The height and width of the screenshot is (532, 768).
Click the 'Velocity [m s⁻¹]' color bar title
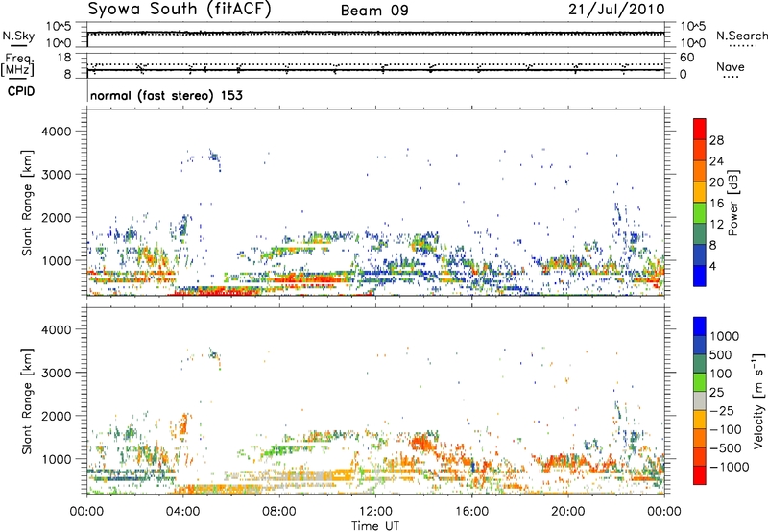[758, 400]
